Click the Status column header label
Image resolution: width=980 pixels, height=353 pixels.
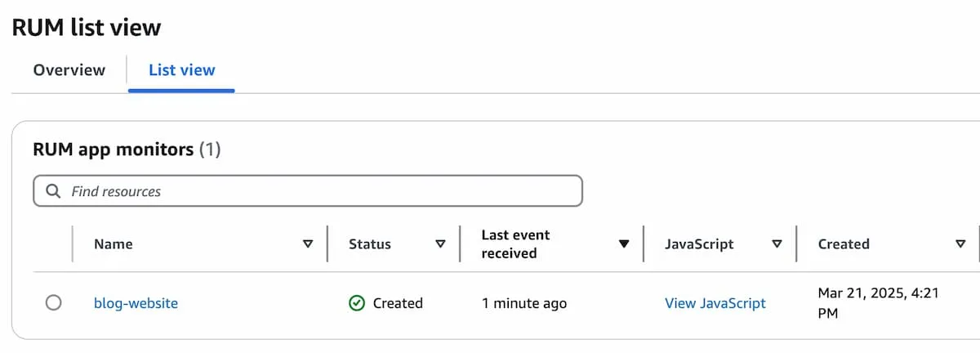point(370,244)
